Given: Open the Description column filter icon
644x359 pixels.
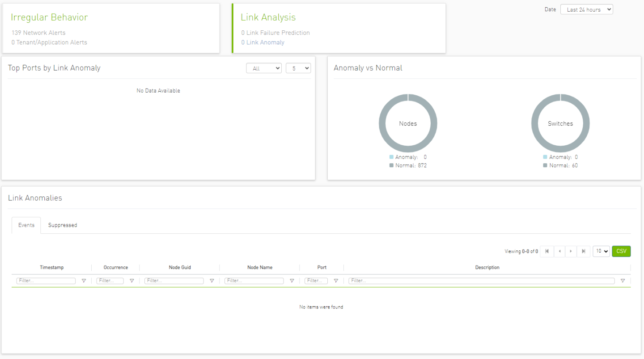Looking at the screenshot, I should point(623,281).
